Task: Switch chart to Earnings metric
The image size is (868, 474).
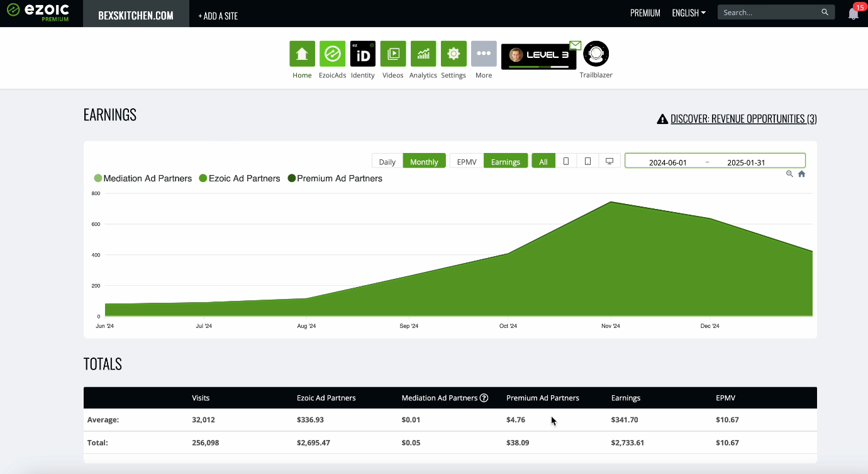Action: point(506,161)
